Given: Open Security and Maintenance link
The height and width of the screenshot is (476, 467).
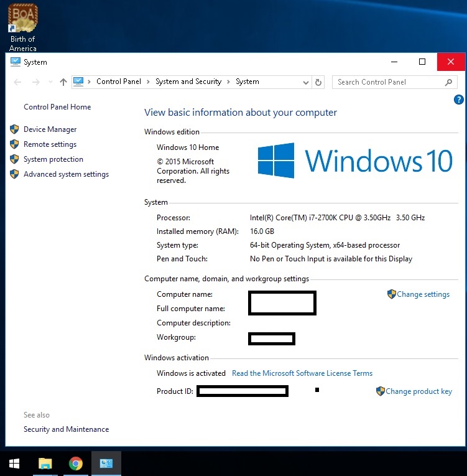Looking at the screenshot, I should point(66,429).
